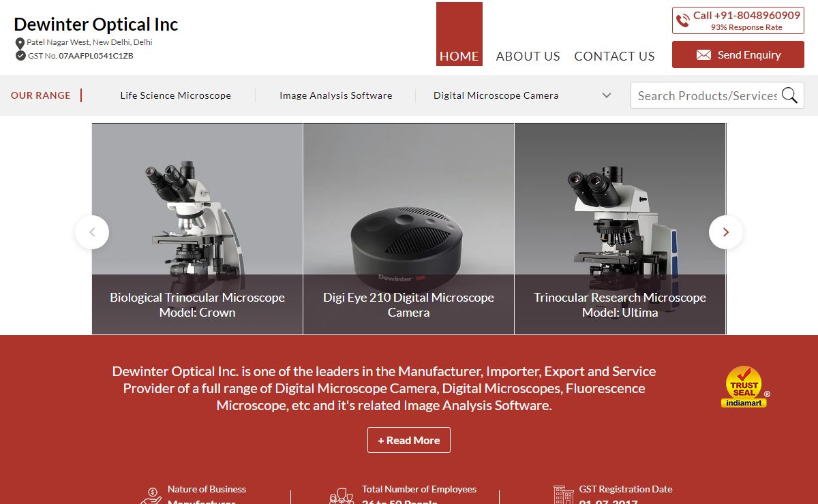Click Trinocular Research Microscope Model: Ultima caption
The width and height of the screenshot is (818, 504).
[x=620, y=305]
